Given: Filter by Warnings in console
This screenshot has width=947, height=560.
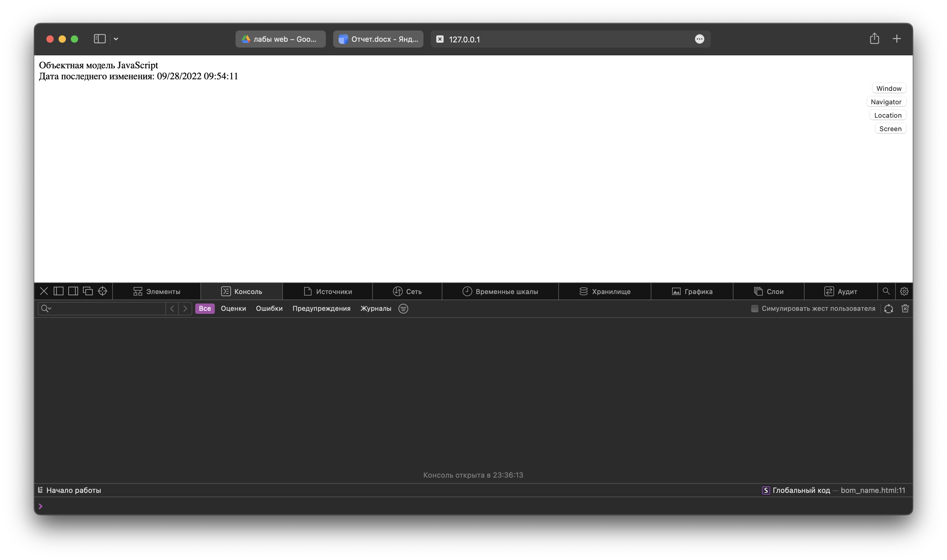Looking at the screenshot, I should point(321,308).
